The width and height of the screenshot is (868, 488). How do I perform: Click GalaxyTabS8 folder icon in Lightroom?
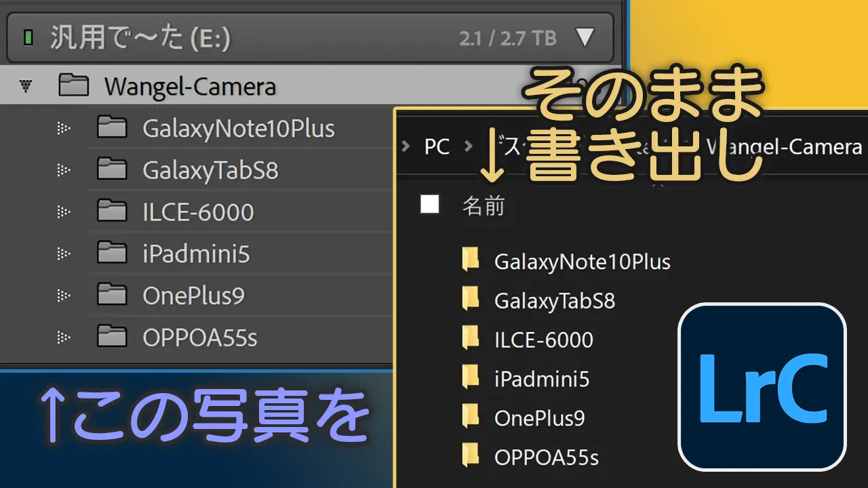click(x=112, y=169)
